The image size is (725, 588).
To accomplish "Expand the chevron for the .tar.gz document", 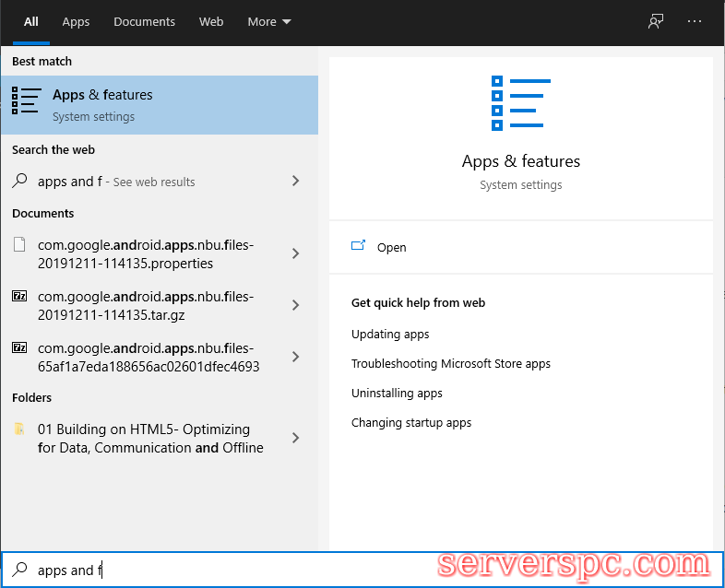I will coord(295,305).
